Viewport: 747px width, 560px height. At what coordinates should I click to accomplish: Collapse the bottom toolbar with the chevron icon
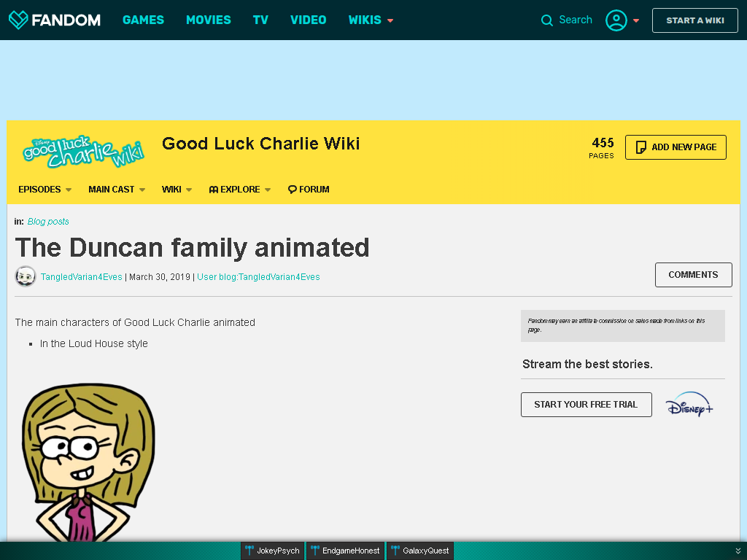[738, 551]
